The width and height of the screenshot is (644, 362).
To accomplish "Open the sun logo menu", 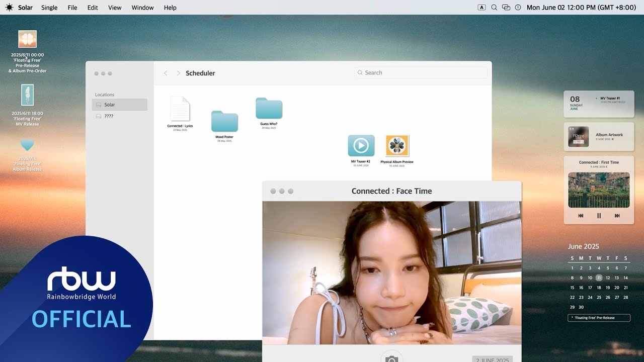I will (x=10, y=8).
